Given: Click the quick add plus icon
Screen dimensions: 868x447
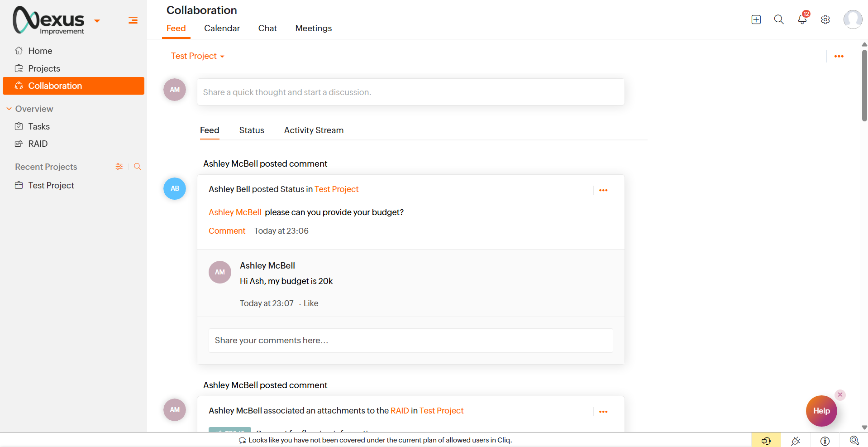Looking at the screenshot, I should [x=756, y=19].
